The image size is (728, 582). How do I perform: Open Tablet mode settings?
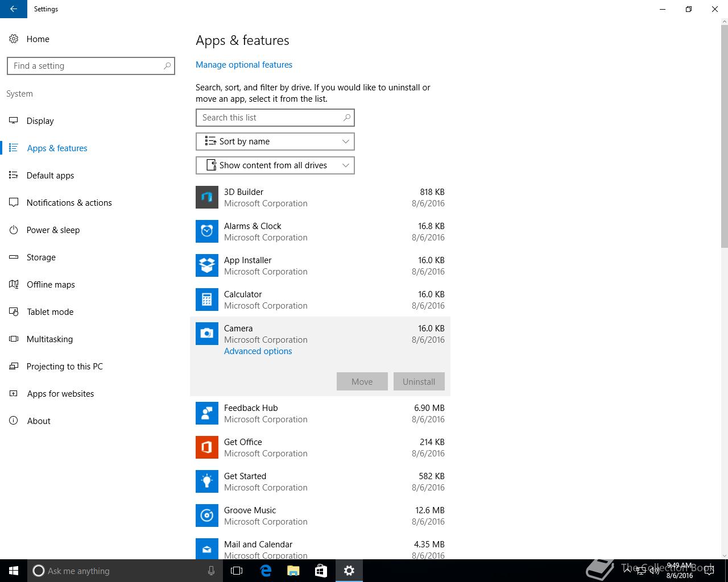tap(91, 312)
